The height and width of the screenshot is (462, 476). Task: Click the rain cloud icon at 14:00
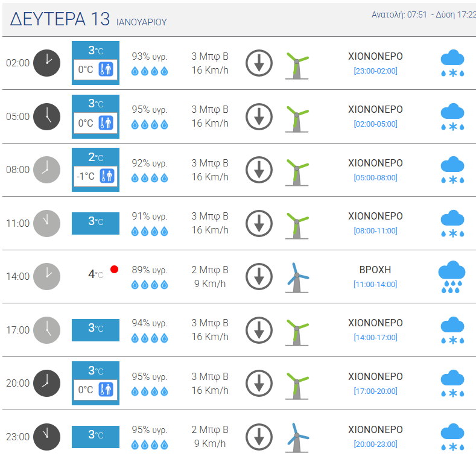point(452,277)
